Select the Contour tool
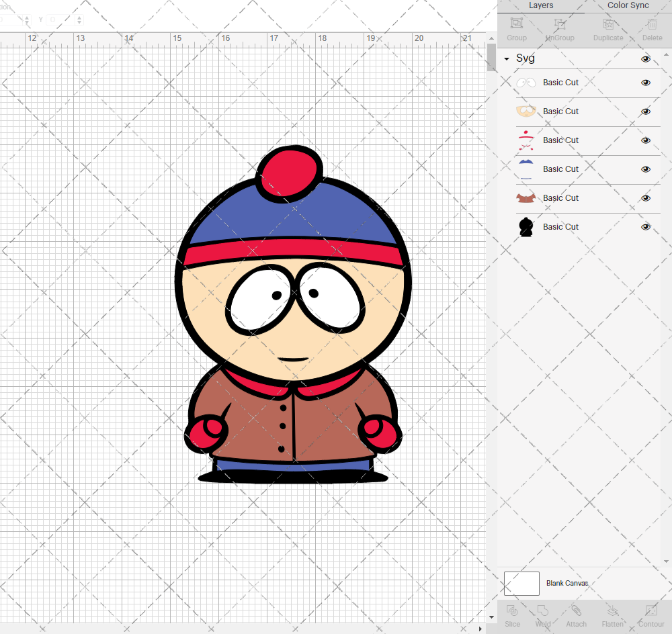Screen dimensions: 672x634 click(651, 610)
